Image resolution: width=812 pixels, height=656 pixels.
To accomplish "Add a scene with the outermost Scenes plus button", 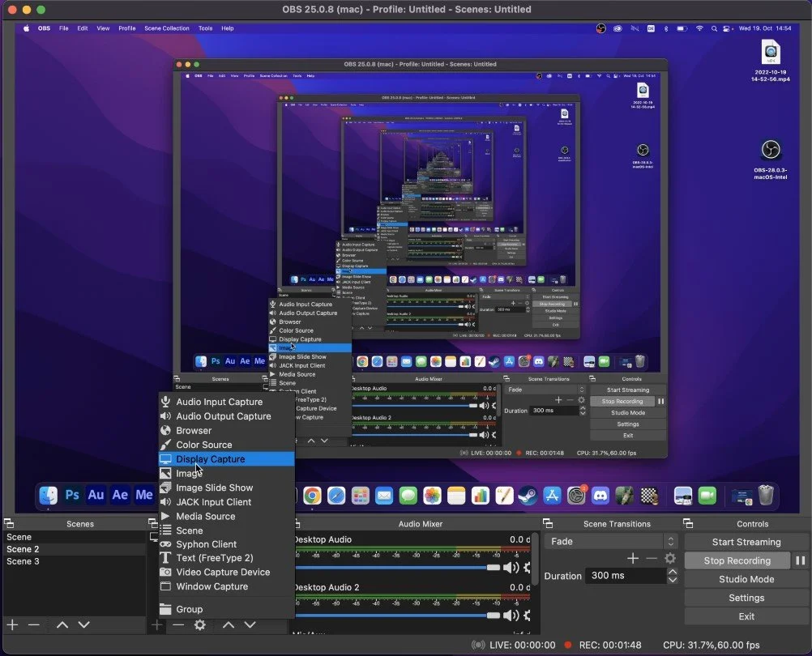I will tap(12, 625).
